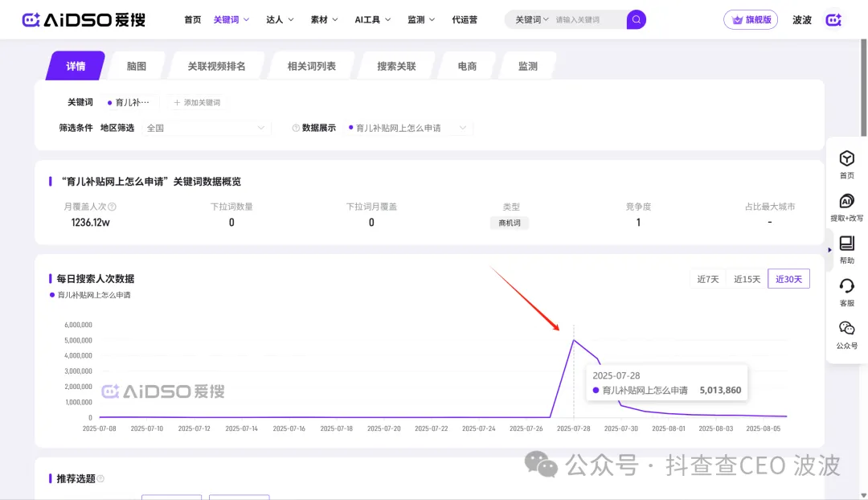The width and height of the screenshot is (868, 500).
Task: Click help icon beside 月覆盖人次
Action: click(x=113, y=207)
